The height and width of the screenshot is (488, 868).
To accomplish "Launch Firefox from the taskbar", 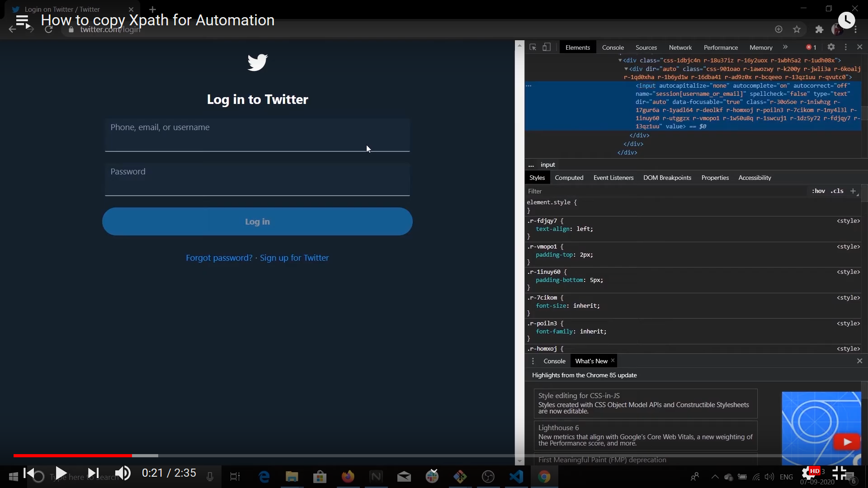I will click(x=348, y=476).
